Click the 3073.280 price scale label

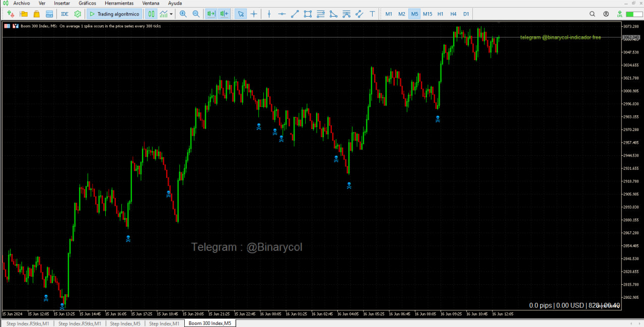tap(632, 26)
